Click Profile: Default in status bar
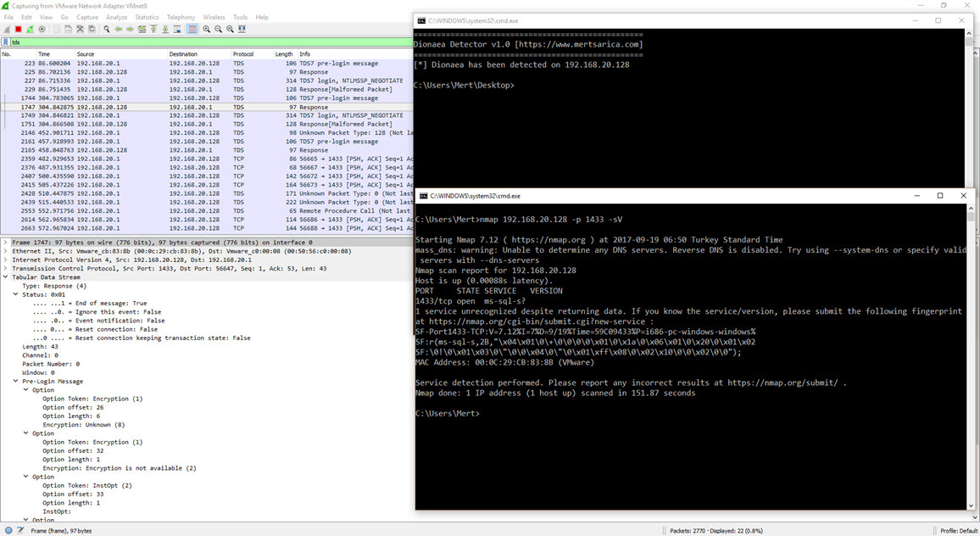 point(959,530)
